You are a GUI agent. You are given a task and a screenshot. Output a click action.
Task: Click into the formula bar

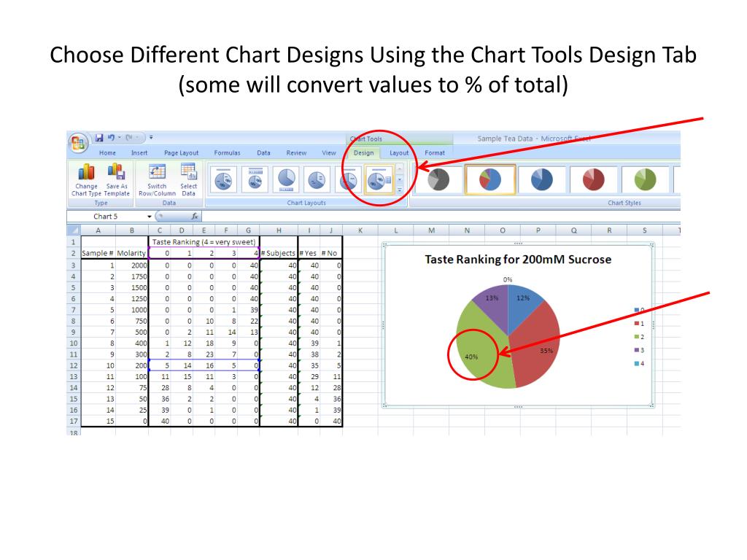pos(441,217)
